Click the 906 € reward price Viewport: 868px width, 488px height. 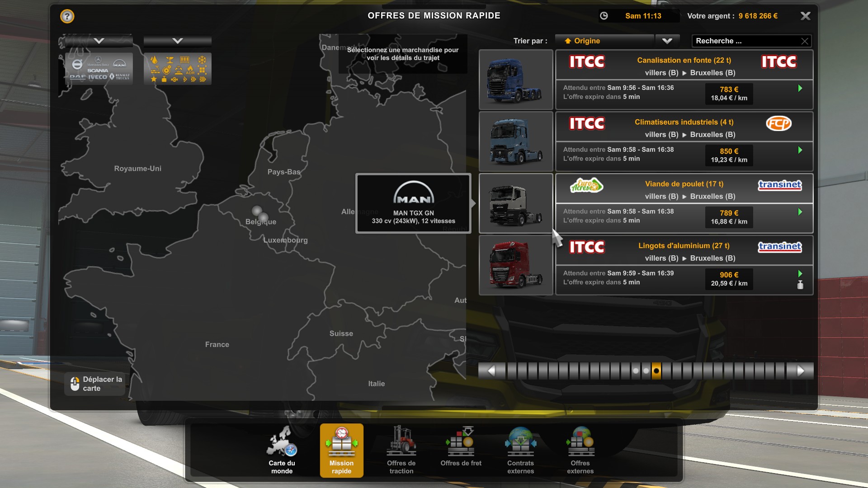729,275
